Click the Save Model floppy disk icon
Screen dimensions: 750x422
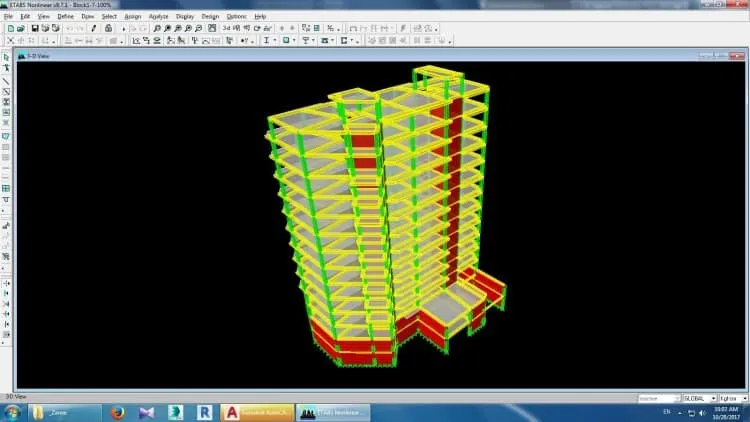point(34,29)
